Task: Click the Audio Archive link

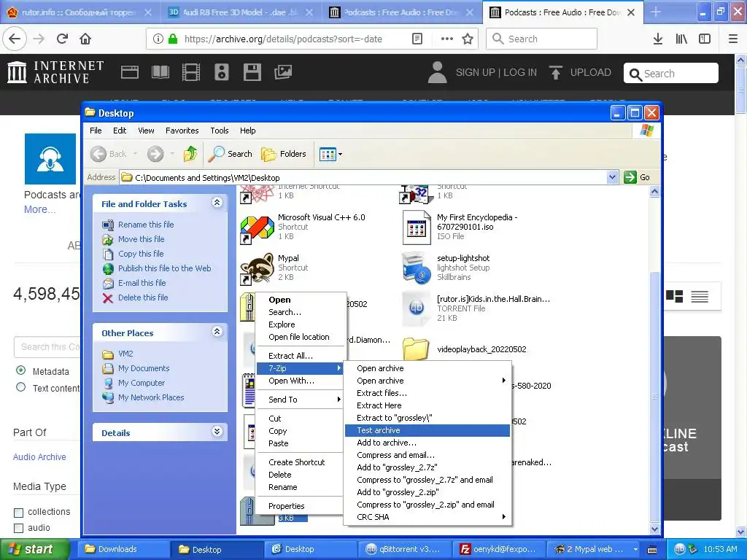Action: click(39, 456)
